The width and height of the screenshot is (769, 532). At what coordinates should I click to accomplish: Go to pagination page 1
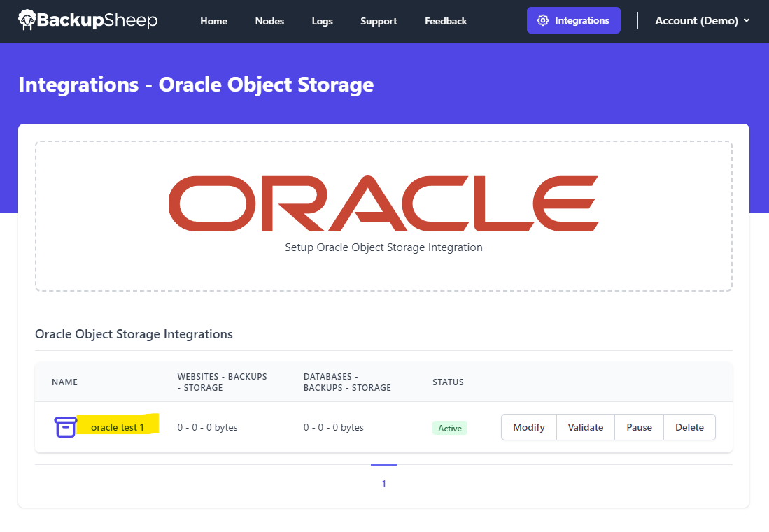coord(383,484)
